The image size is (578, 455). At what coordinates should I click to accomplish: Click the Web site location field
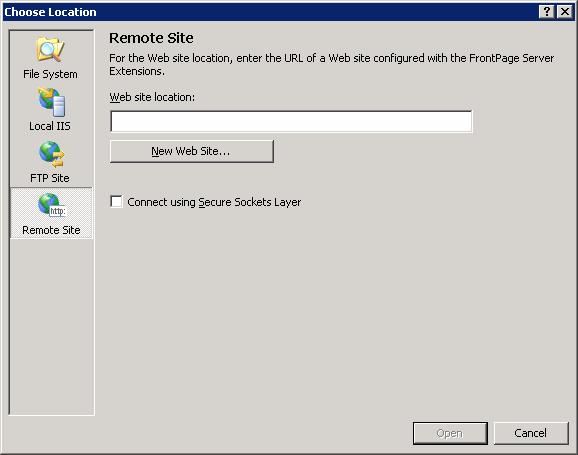[291, 121]
